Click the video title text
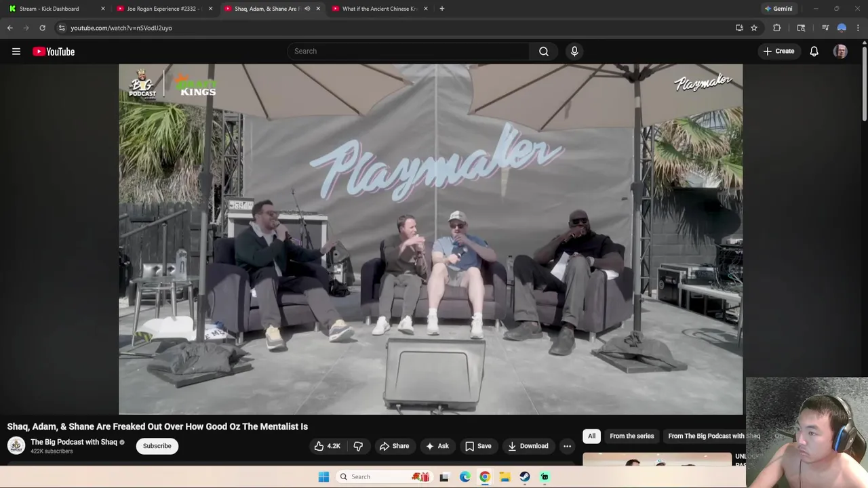The height and width of the screenshot is (488, 868). click(157, 426)
